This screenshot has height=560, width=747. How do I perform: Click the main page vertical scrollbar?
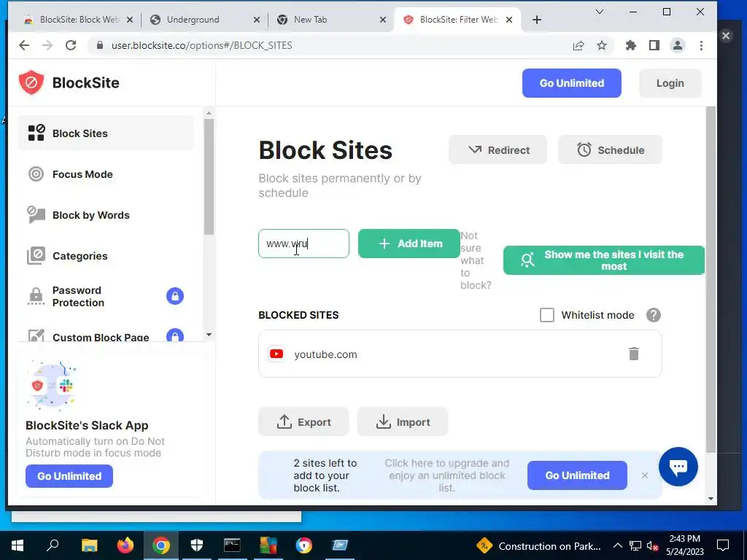(x=711, y=279)
